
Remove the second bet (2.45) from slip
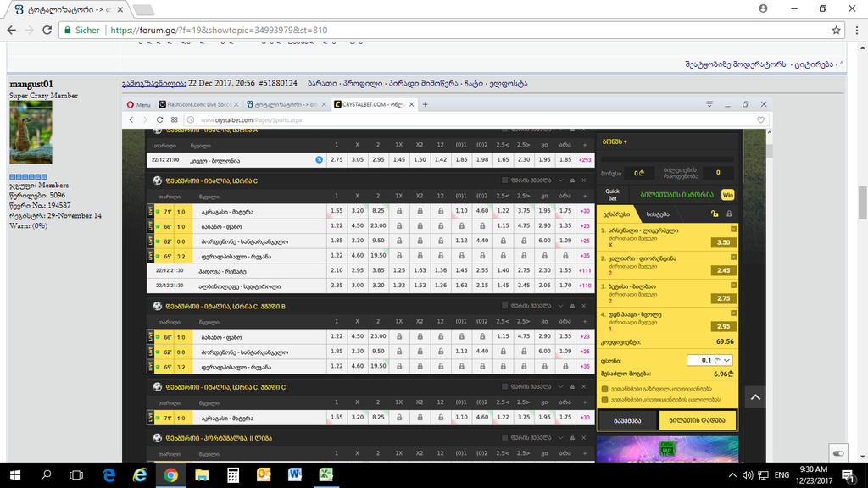pos(733,258)
